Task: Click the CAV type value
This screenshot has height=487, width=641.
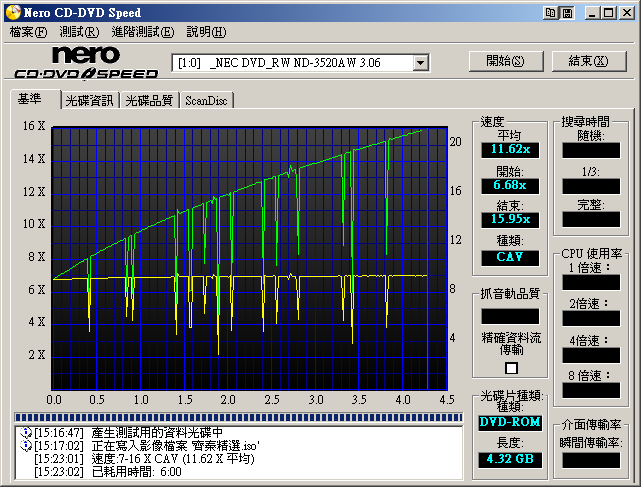Action: tap(510, 258)
